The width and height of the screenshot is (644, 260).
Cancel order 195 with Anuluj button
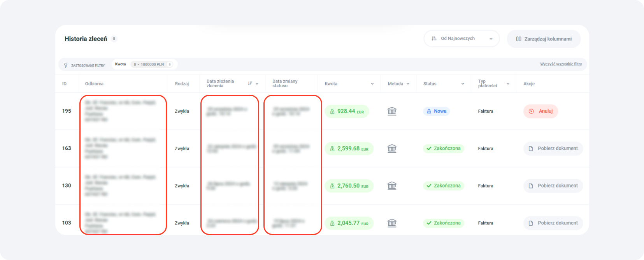pyautogui.click(x=540, y=111)
